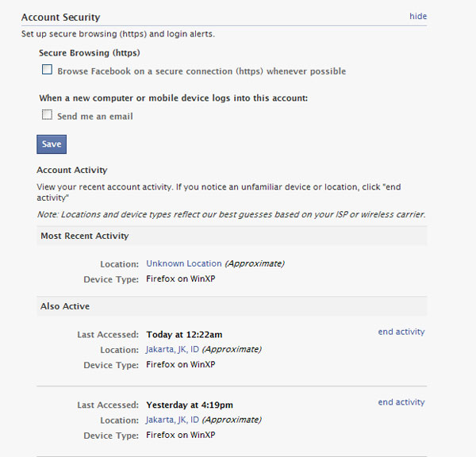Image resolution: width=476 pixels, height=457 pixels.
Task: Click Firefox on WinXP under Most Recent Activity
Action: pyautogui.click(x=181, y=279)
